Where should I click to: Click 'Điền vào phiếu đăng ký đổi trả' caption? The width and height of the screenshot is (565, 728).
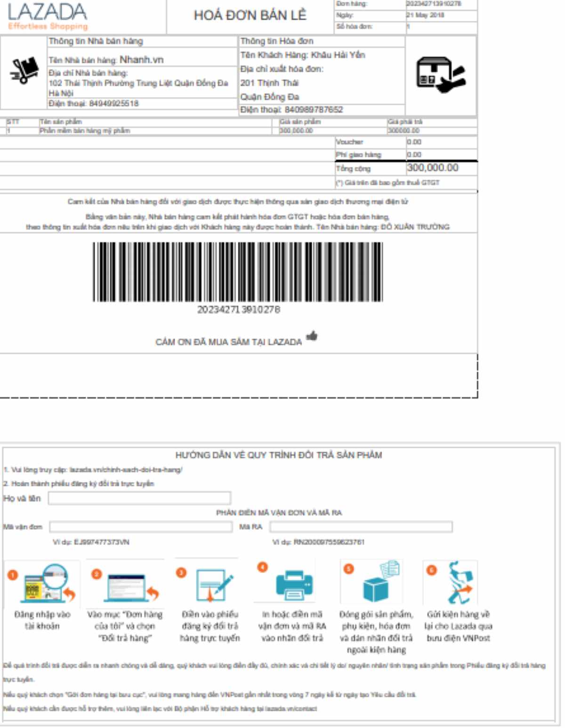click(x=210, y=626)
